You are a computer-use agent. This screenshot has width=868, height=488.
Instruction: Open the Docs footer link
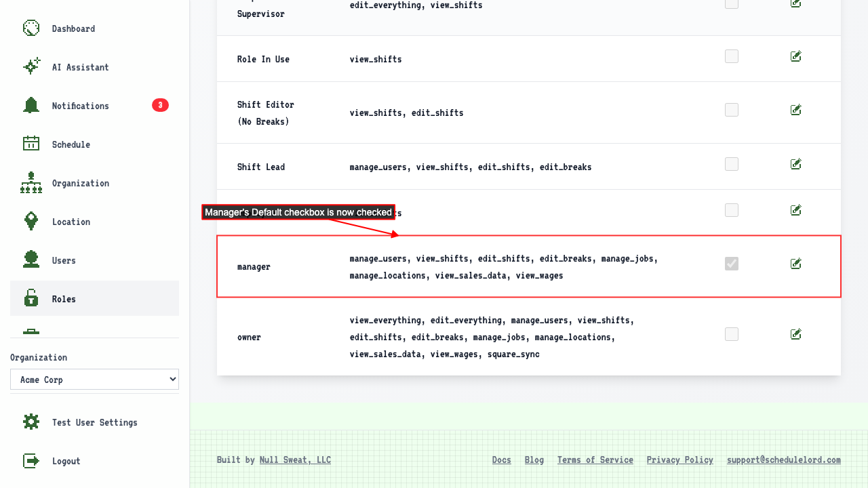pyautogui.click(x=502, y=460)
